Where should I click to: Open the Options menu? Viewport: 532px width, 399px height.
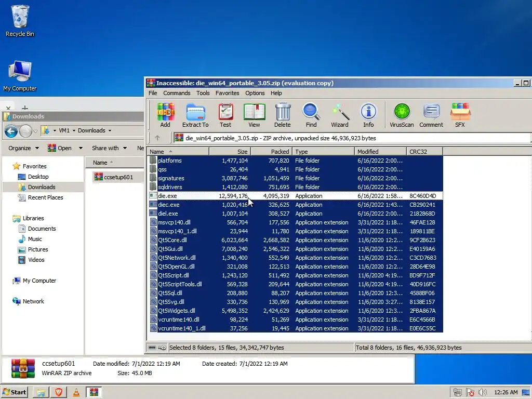tap(255, 93)
